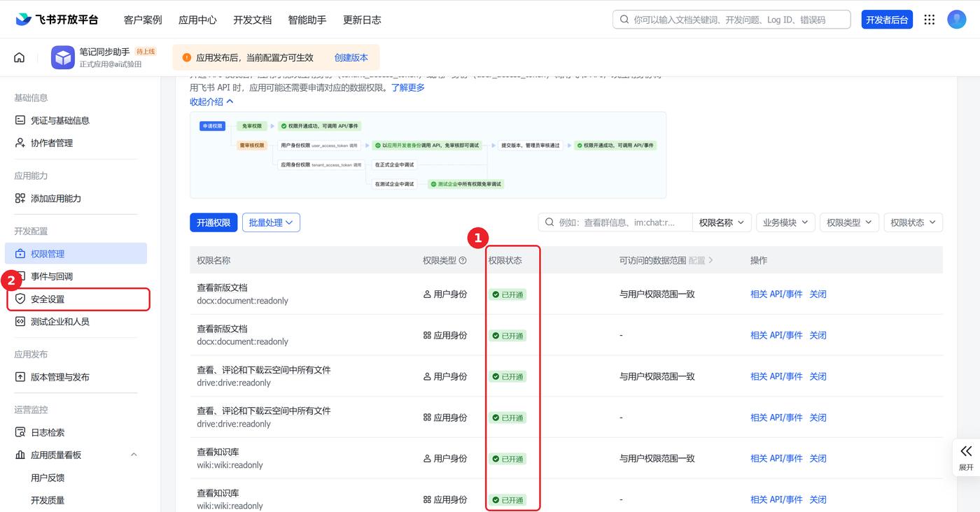
Task: Click the 应用质量看板 chart icon
Action: tap(20, 455)
